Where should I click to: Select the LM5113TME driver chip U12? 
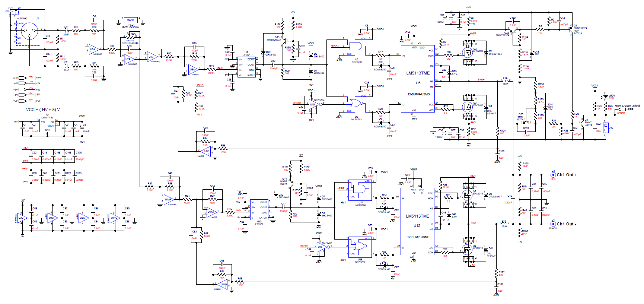point(417,222)
